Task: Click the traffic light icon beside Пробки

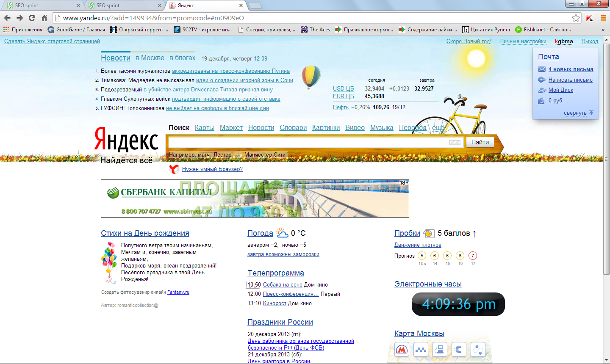Action: pyautogui.click(x=429, y=233)
